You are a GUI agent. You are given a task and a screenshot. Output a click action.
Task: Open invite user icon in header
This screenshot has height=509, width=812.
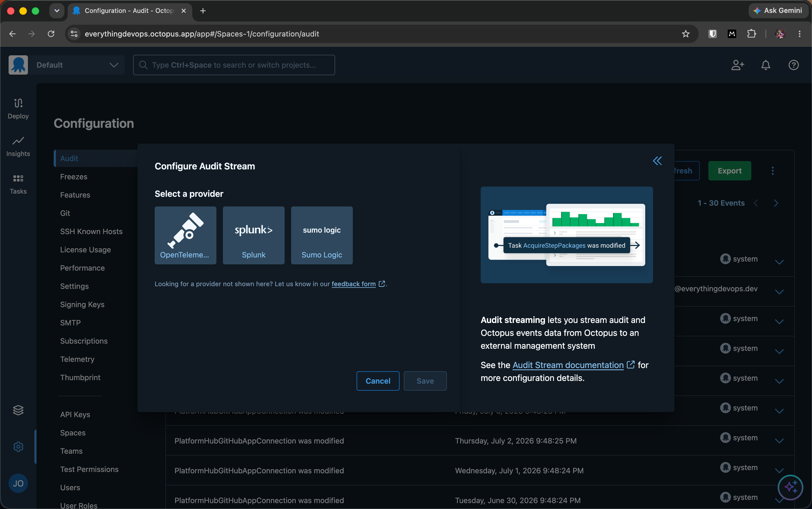(x=738, y=65)
